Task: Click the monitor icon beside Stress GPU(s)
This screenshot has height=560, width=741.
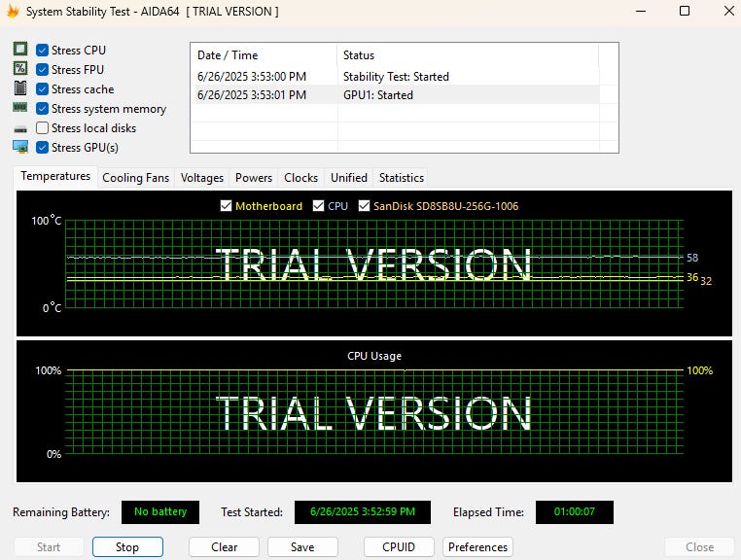Action: click(x=19, y=147)
